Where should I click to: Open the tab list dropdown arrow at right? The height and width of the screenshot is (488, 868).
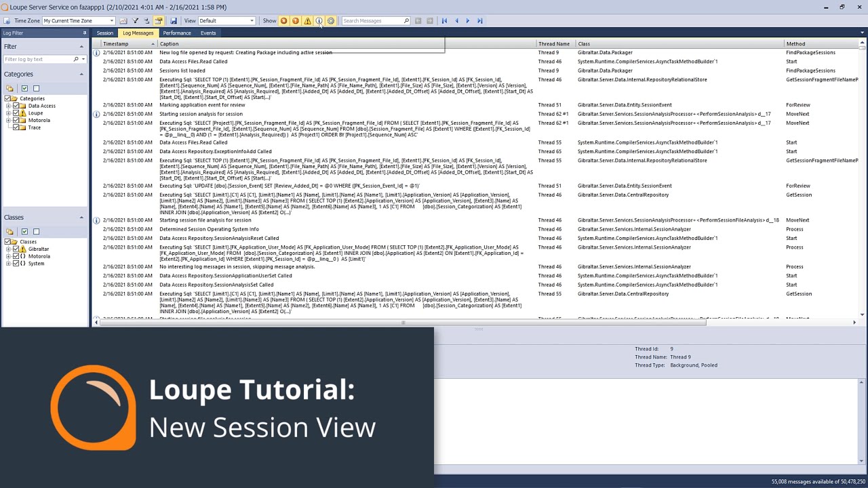coord(862,33)
